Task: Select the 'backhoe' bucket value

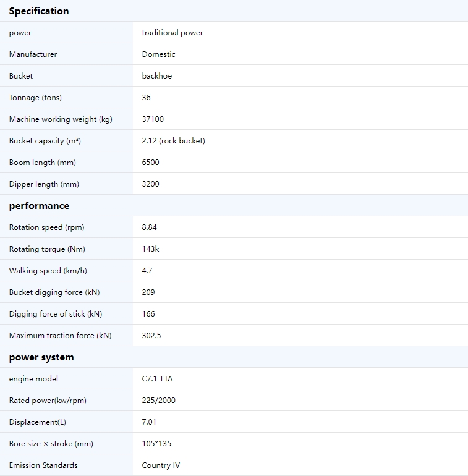Action: coord(157,76)
